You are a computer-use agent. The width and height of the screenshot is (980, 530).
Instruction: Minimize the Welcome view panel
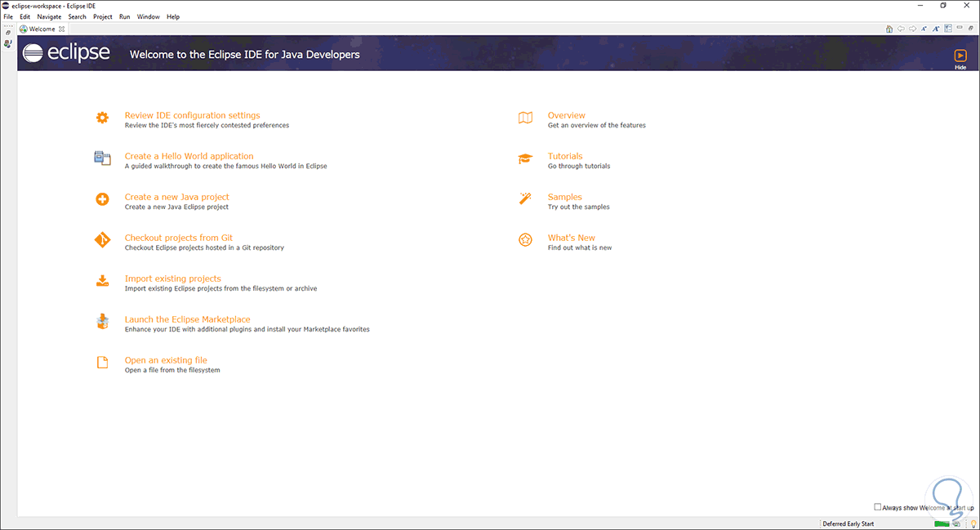(960, 27)
